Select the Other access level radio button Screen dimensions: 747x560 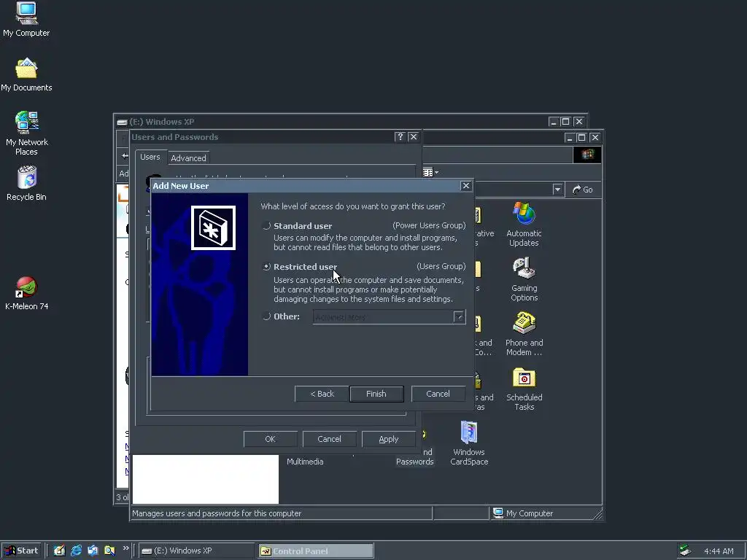point(267,316)
